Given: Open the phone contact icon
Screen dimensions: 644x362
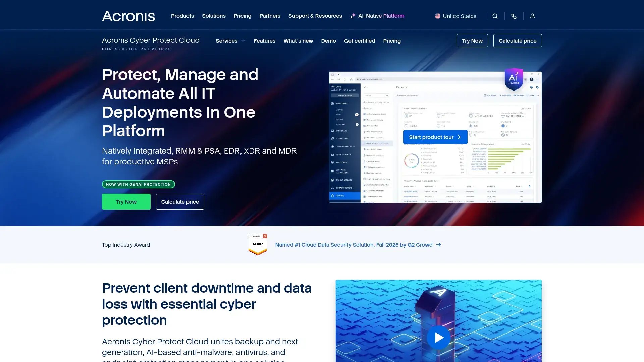Looking at the screenshot, I should point(514,16).
